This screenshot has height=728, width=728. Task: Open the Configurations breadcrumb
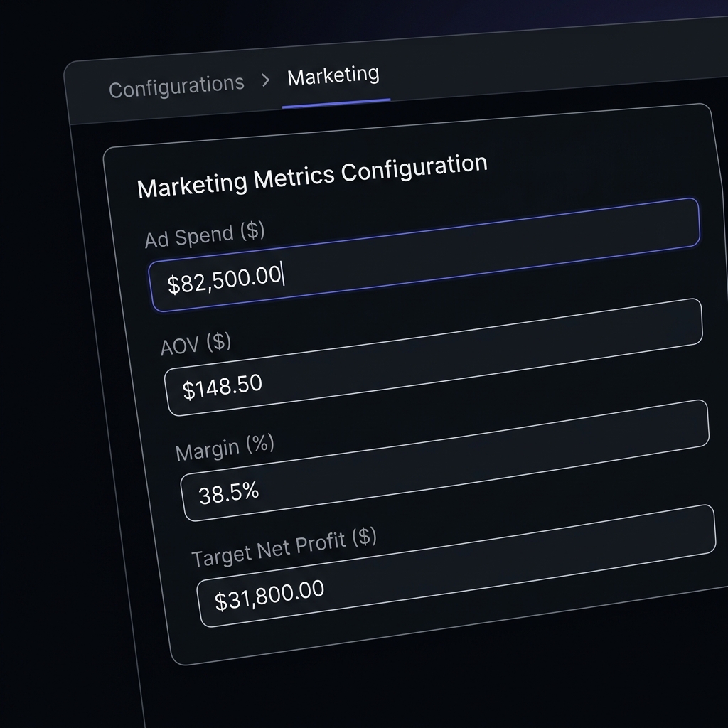click(176, 86)
